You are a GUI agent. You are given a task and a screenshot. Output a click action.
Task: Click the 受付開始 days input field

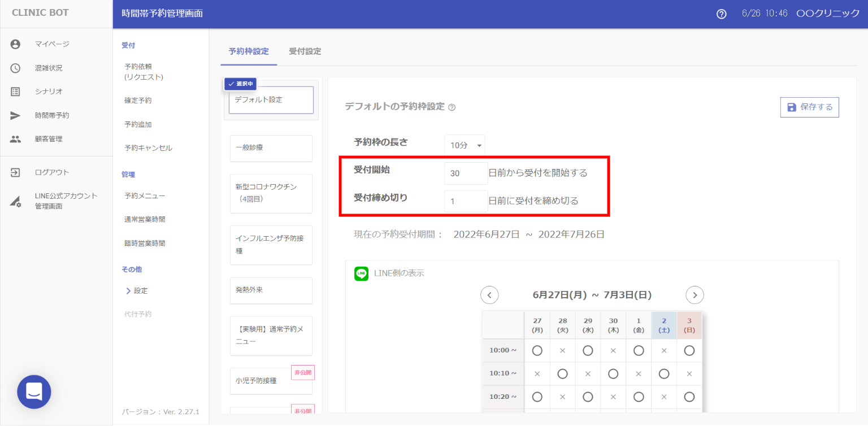click(x=466, y=173)
